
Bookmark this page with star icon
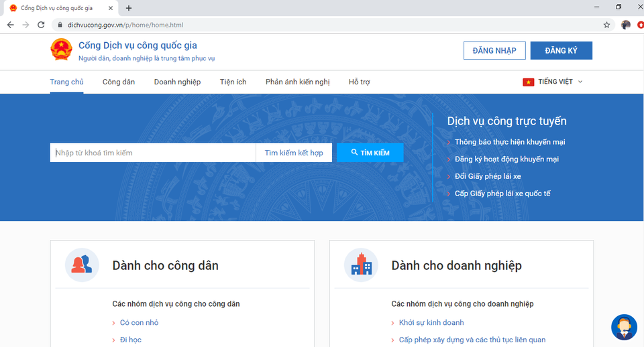coord(606,25)
